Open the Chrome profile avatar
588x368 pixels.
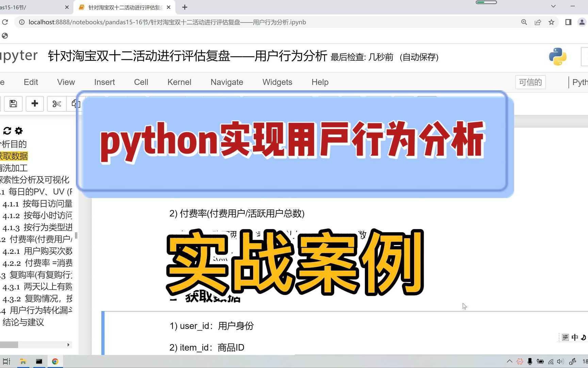[582, 22]
